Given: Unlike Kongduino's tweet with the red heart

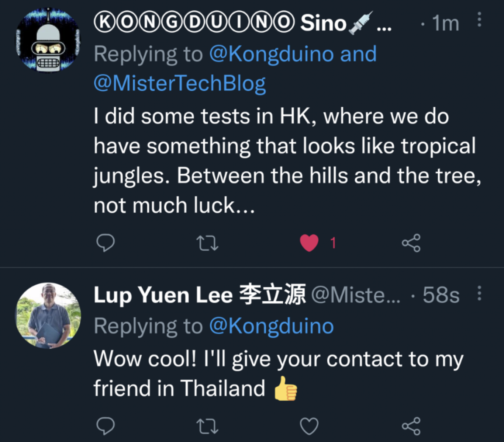Looking at the screenshot, I should pos(309,243).
